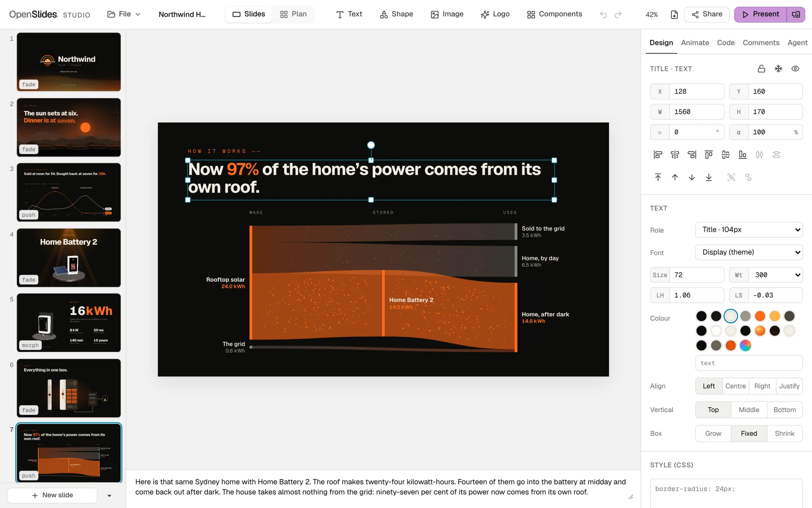Open the Font dropdown Display (theme)
Screen dimensions: 812x508
click(x=749, y=252)
